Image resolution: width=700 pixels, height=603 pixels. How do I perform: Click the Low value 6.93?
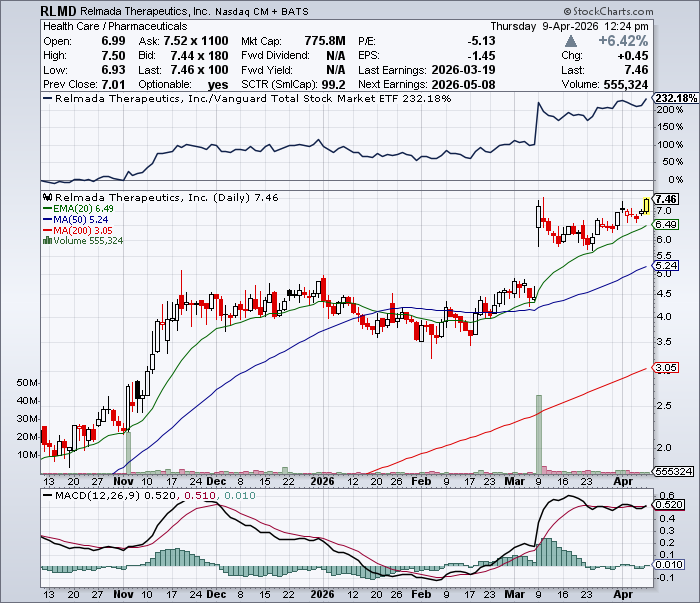point(113,70)
